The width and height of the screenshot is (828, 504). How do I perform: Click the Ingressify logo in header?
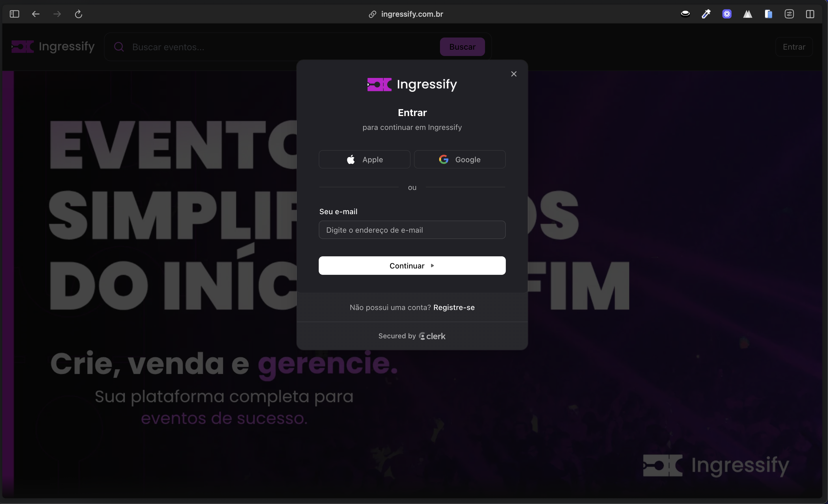click(x=53, y=47)
